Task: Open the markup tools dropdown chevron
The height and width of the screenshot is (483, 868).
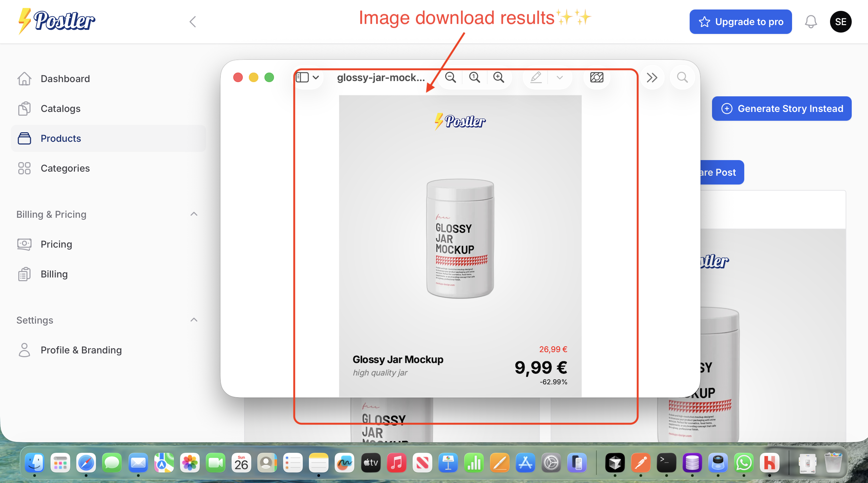Action: point(559,77)
